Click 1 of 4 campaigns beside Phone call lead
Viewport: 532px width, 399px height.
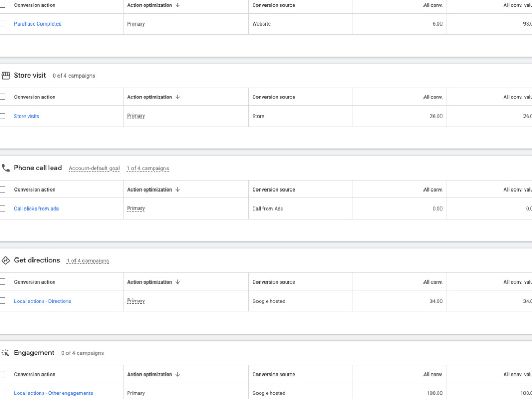click(147, 168)
